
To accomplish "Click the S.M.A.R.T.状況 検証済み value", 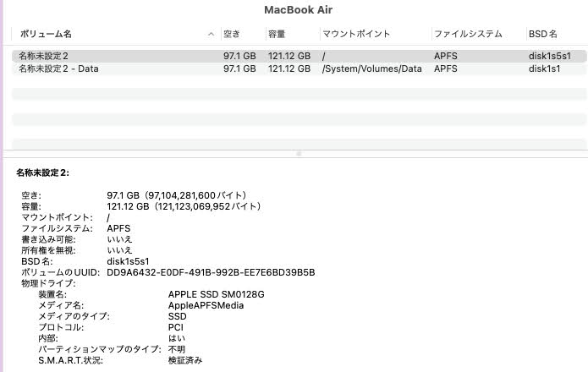I will [185, 360].
